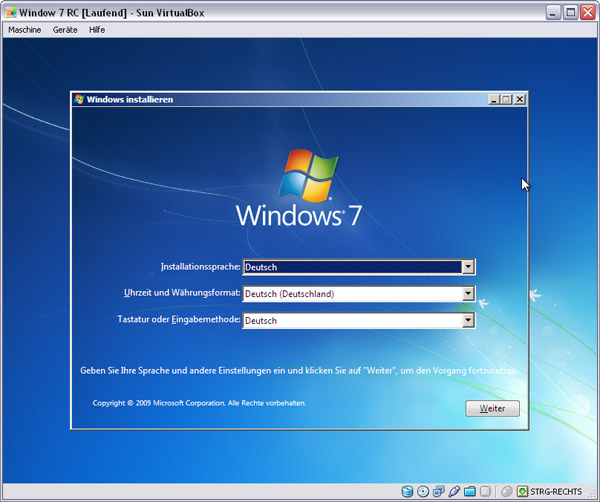Viewport: 600px width, 502px height.
Task: Open the Geräte menu
Action: tap(65, 30)
